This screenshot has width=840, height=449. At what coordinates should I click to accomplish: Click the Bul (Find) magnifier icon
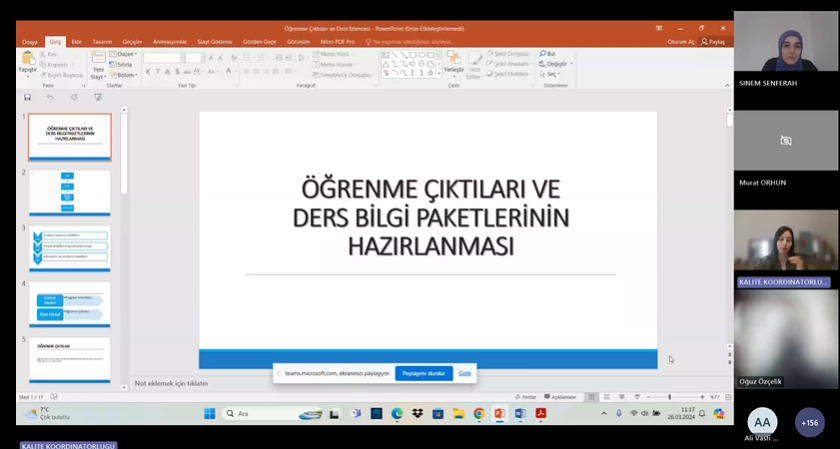coord(543,54)
